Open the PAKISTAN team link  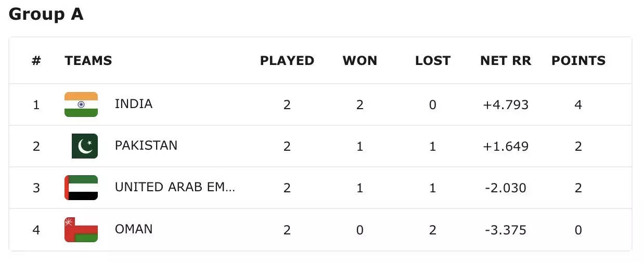(146, 146)
